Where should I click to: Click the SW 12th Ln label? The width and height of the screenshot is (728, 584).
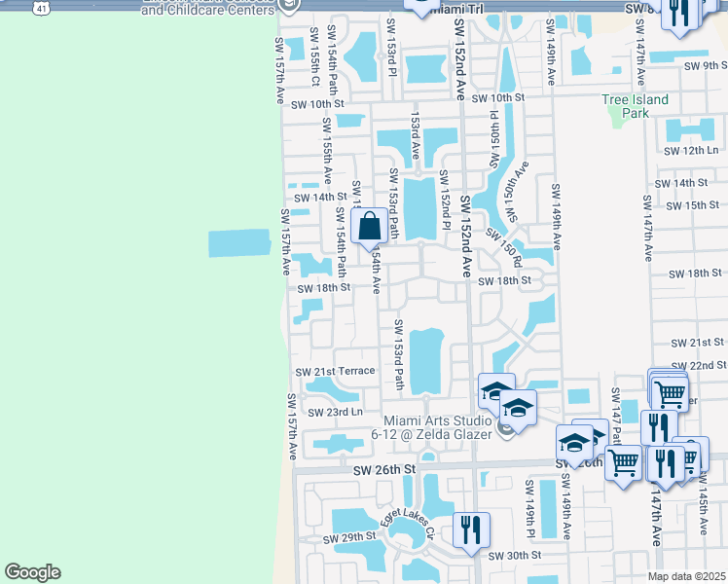pyautogui.click(x=691, y=151)
